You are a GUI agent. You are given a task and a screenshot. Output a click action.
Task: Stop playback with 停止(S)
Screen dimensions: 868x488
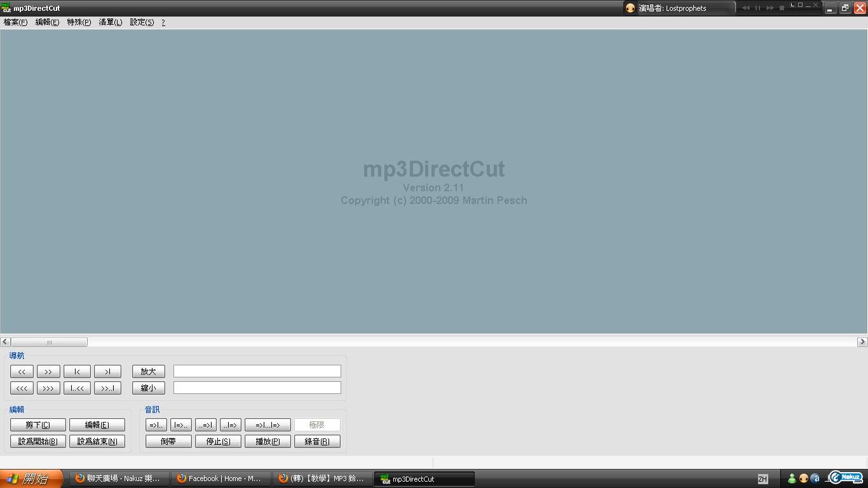[x=218, y=442]
